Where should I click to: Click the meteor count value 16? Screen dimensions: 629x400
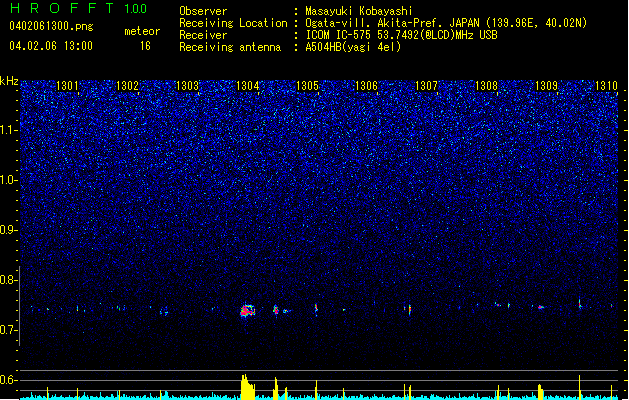(145, 46)
